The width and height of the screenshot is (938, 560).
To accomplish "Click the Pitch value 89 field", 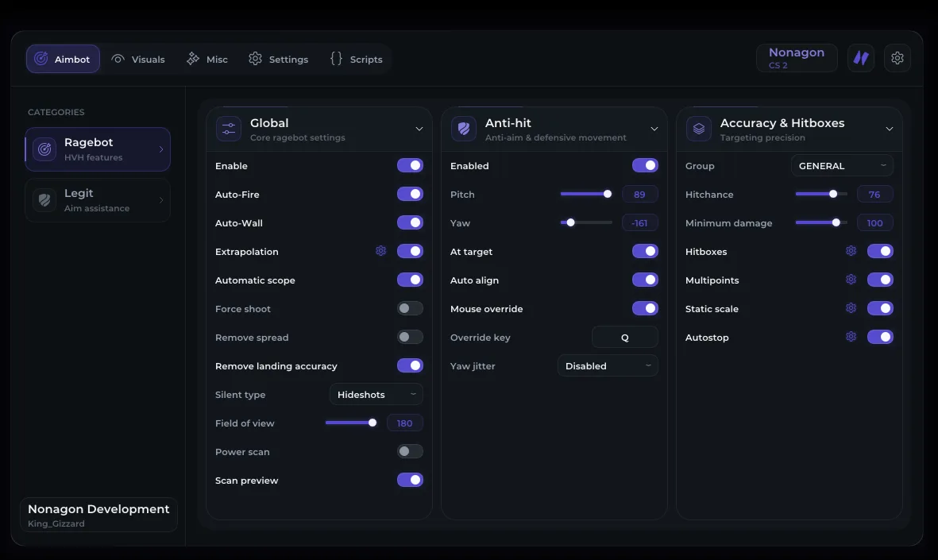I will tap(639, 195).
